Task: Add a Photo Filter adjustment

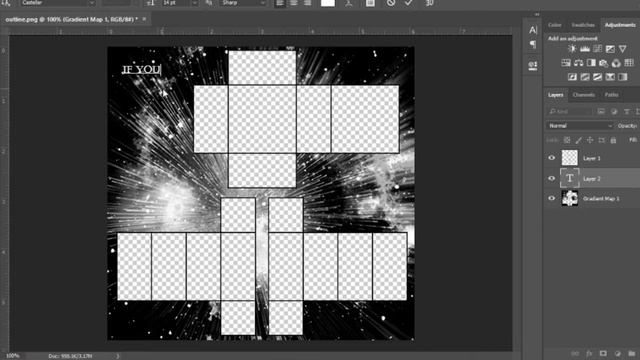Action: [x=603, y=63]
